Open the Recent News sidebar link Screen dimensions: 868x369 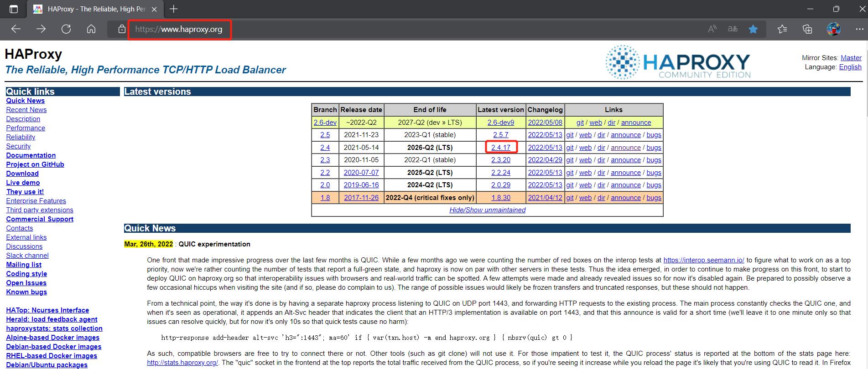[26, 110]
